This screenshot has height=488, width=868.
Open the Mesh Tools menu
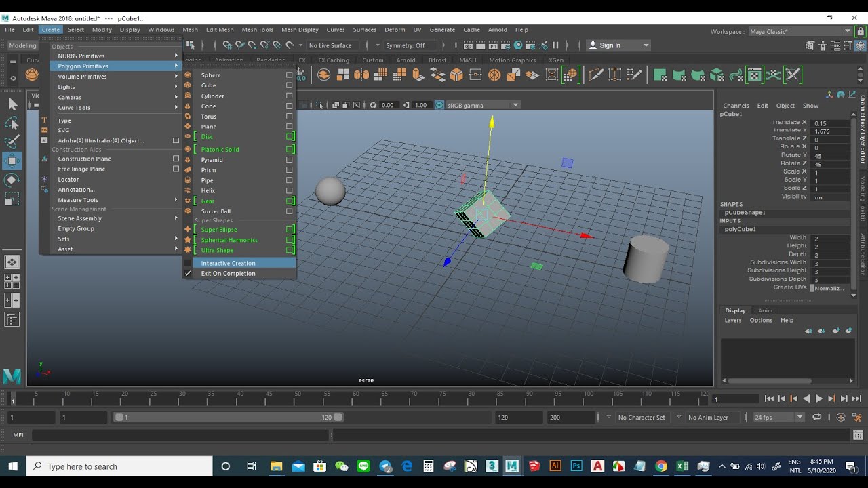(258, 30)
